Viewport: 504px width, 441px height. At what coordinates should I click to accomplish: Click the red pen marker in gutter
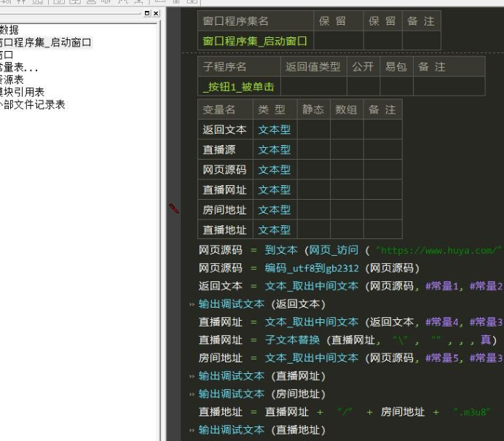(x=174, y=209)
